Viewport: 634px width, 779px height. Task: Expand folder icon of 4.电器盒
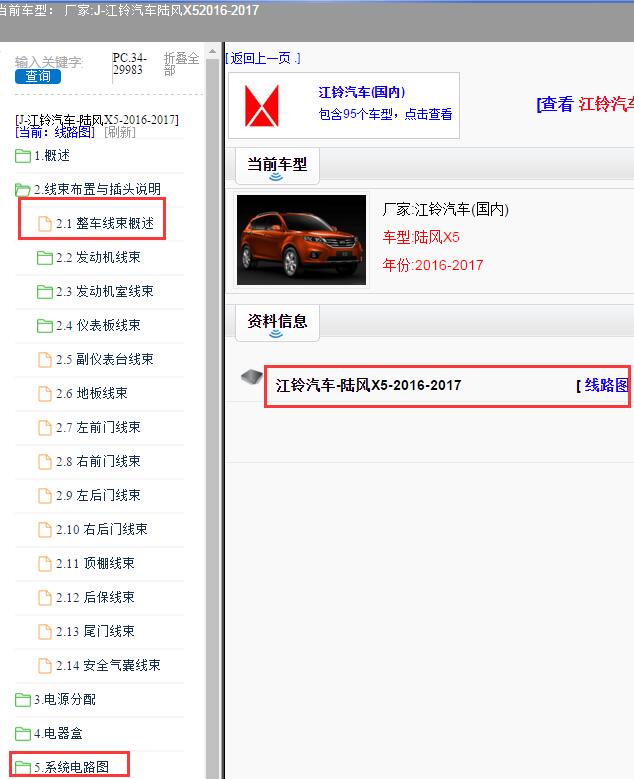click(x=23, y=734)
